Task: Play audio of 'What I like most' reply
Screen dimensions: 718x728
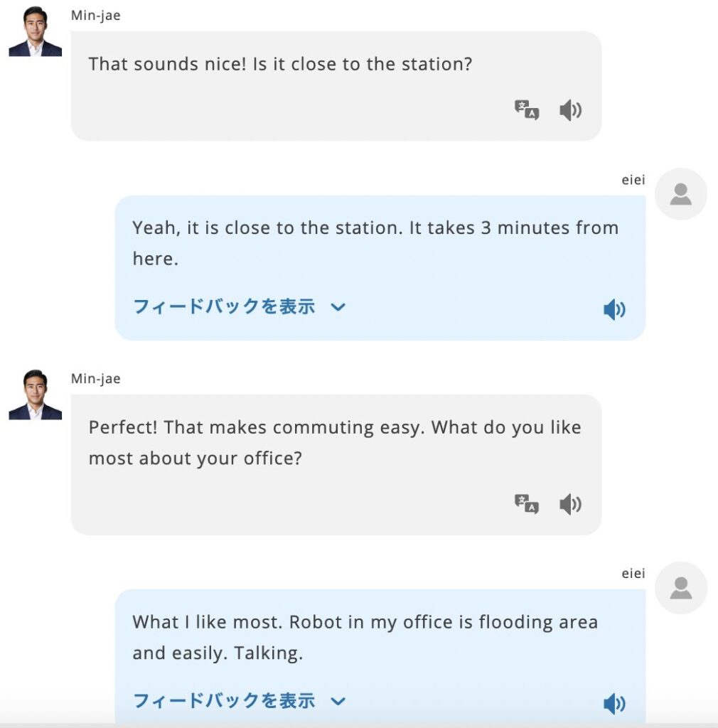Action: pos(614,703)
